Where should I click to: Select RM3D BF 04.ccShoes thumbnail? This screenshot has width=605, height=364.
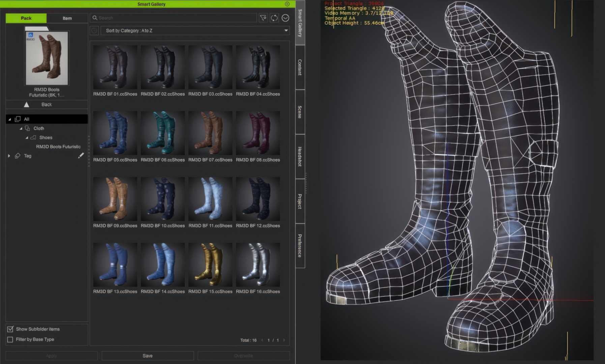258,67
